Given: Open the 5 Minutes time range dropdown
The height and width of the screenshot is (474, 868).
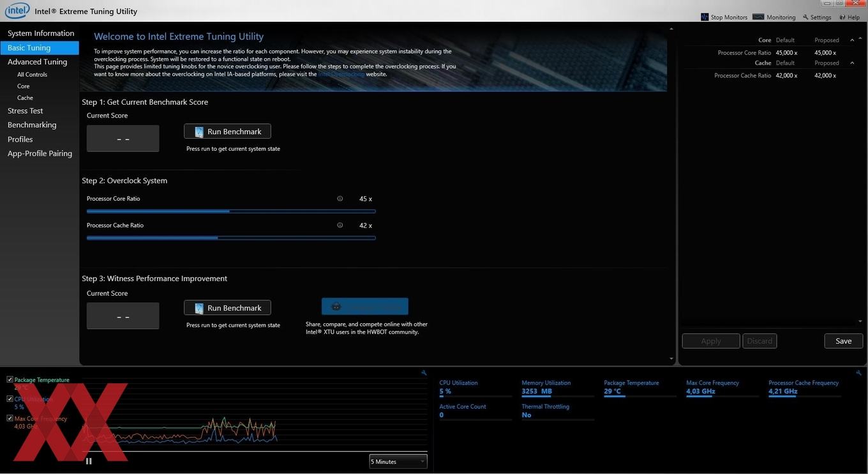Looking at the screenshot, I should (398, 461).
